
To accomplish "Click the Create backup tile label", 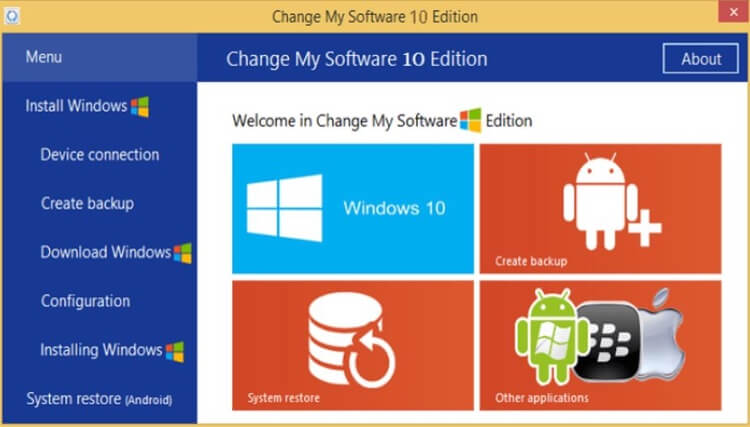I will (531, 261).
